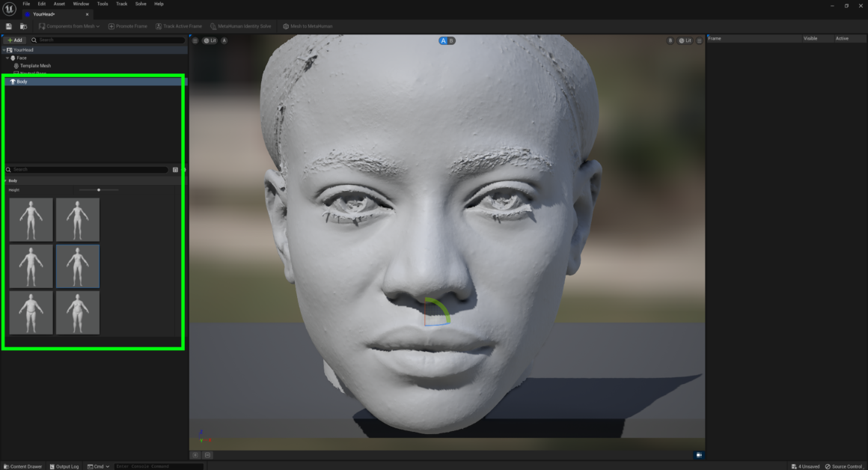The image size is (868, 470).
Task: Select the highlighted medium female body thumbnail
Action: (78, 266)
